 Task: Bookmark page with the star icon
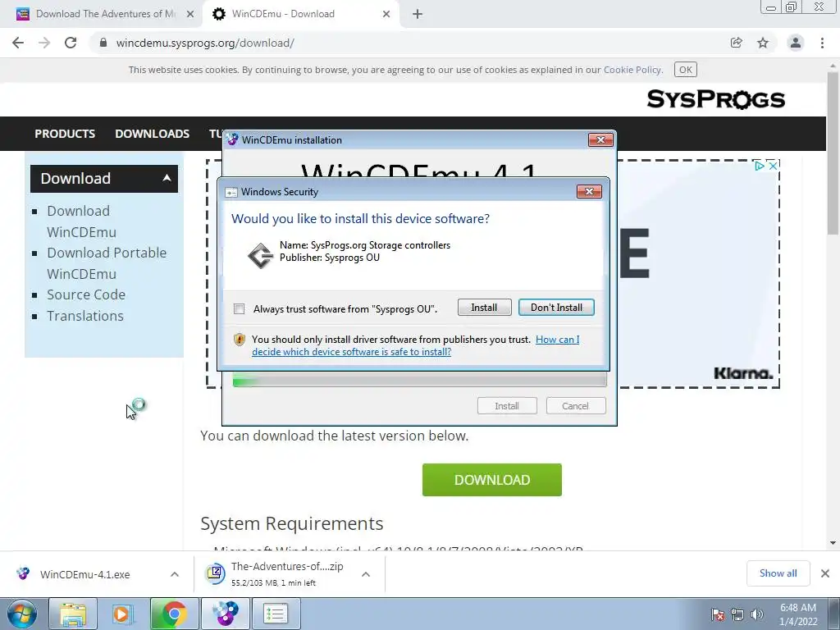point(763,43)
